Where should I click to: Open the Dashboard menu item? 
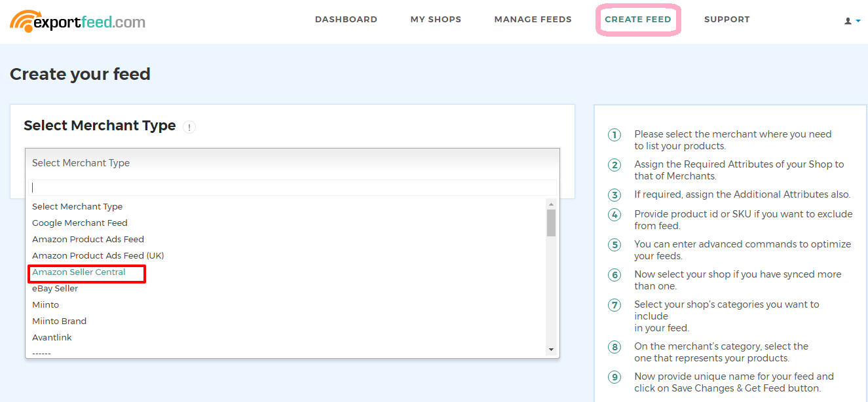point(346,20)
